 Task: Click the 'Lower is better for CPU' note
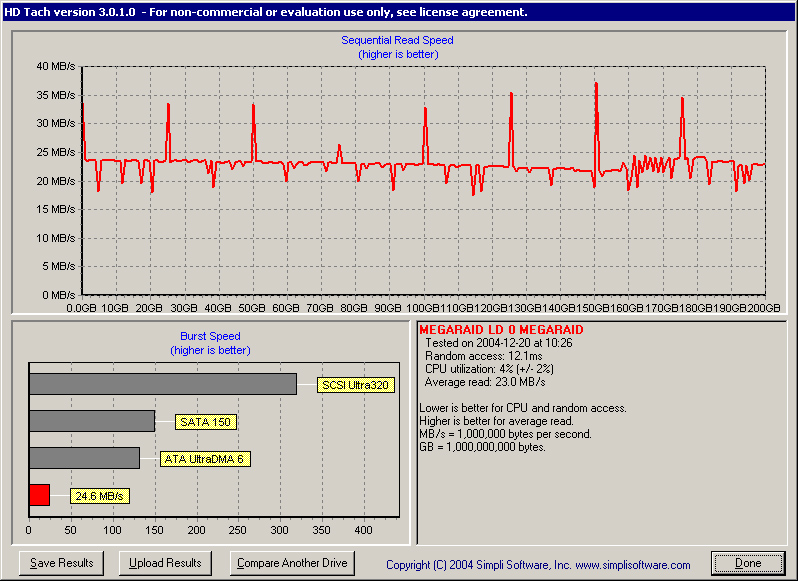click(523, 408)
